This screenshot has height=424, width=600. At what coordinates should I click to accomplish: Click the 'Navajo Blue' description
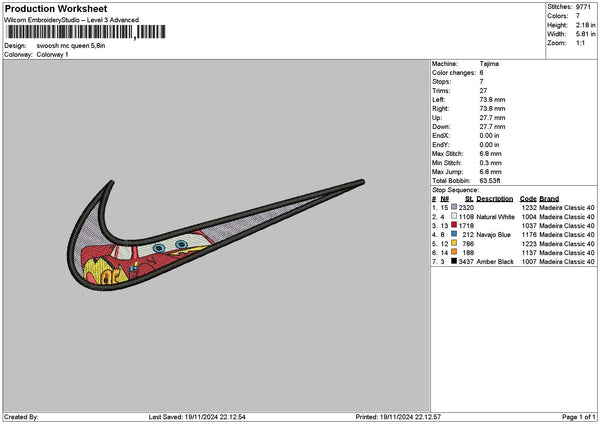[x=494, y=235]
